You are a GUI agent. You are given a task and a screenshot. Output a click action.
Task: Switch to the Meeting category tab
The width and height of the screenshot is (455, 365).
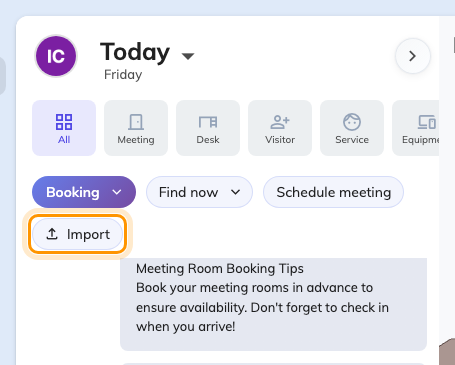[x=136, y=128]
